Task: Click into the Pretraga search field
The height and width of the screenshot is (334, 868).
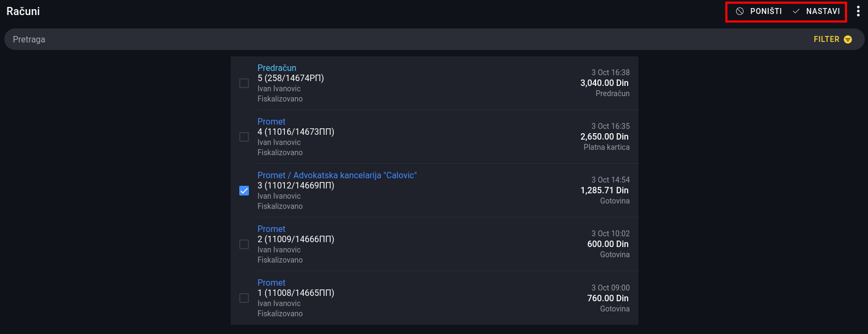Action: [408, 39]
